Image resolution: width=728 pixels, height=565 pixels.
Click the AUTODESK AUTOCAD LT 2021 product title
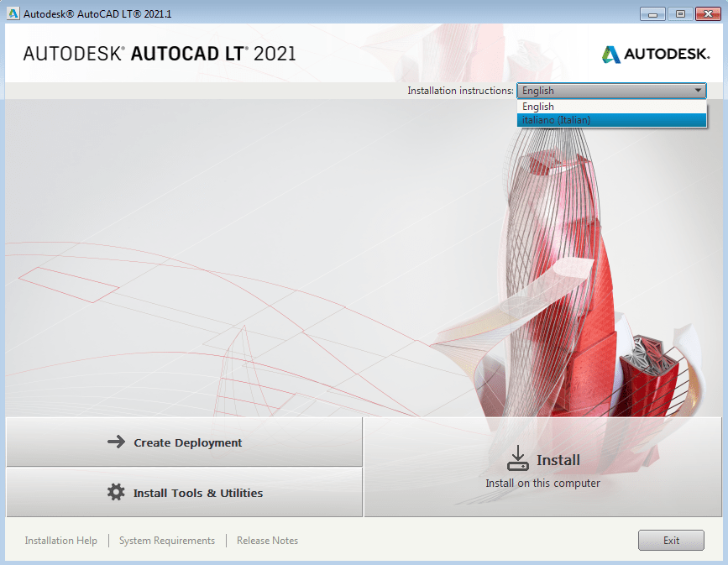click(x=160, y=54)
